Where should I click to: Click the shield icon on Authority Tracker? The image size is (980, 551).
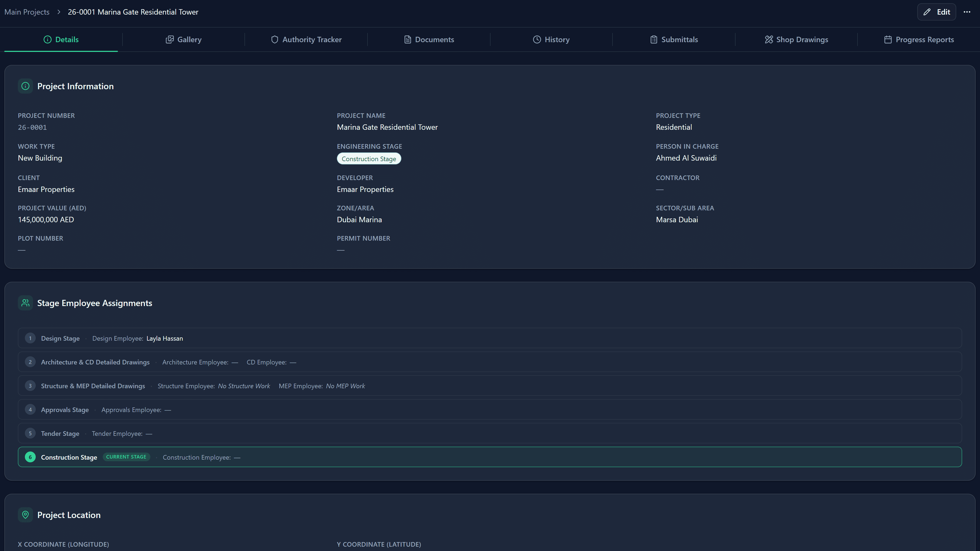click(x=275, y=39)
